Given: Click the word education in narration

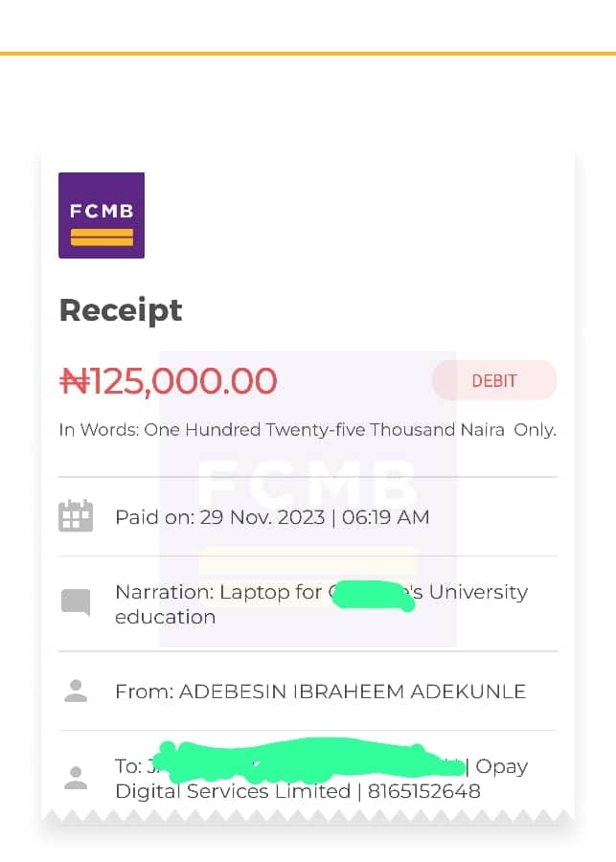Looking at the screenshot, I should pos(165,617).
